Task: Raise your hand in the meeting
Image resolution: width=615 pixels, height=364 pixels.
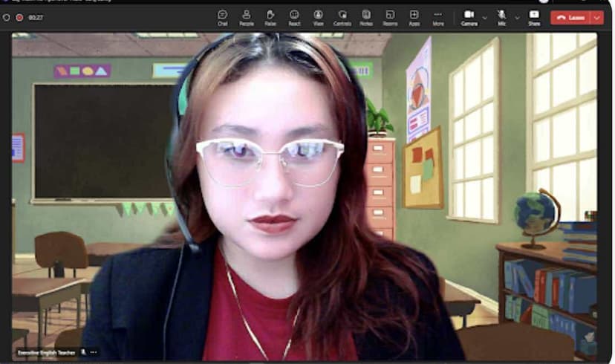Action: [x=270, y=17]
